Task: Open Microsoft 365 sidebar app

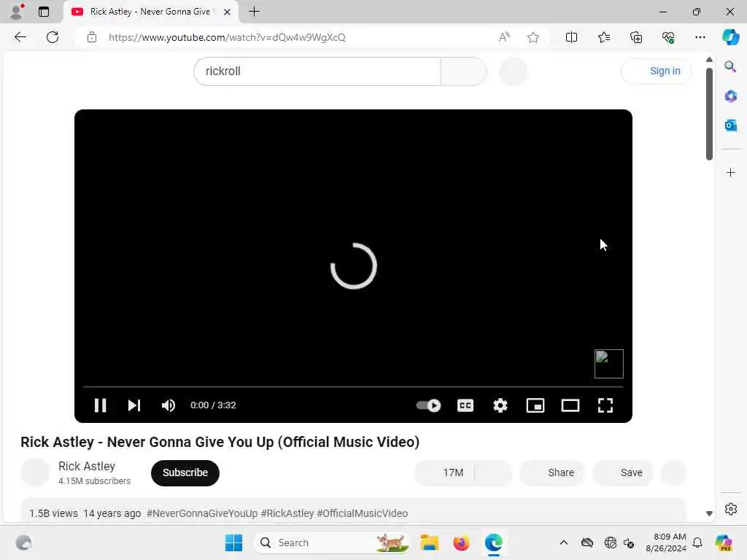Action: [x=730, y=96]
